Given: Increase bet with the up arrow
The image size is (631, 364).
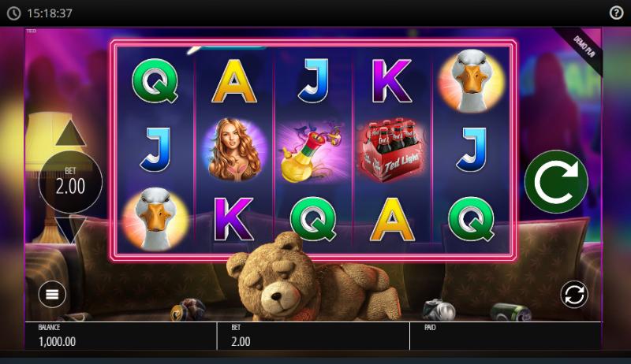Looking at the screenshot, I should pyautogui.click(x=70, y=133).
